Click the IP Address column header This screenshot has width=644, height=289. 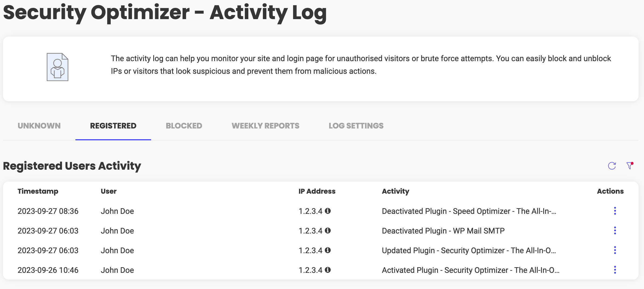click(x=317, y=191)
